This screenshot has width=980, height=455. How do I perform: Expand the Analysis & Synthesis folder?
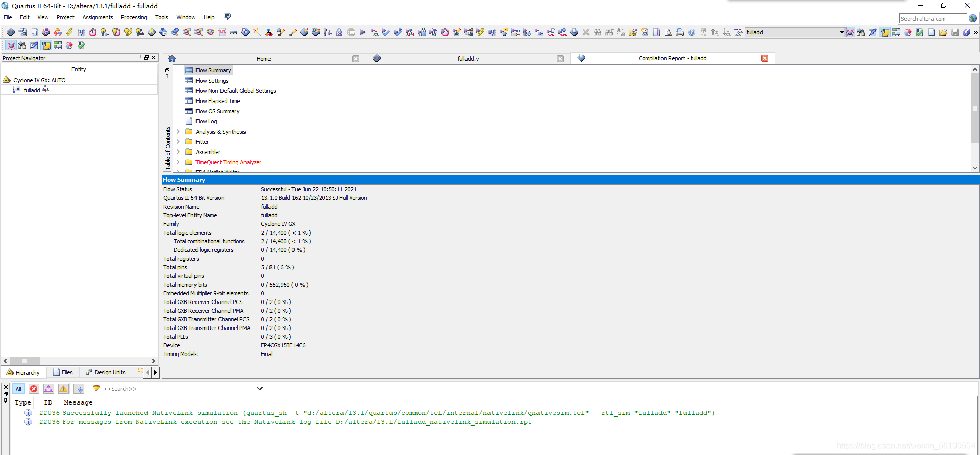(x=178, y=132)
